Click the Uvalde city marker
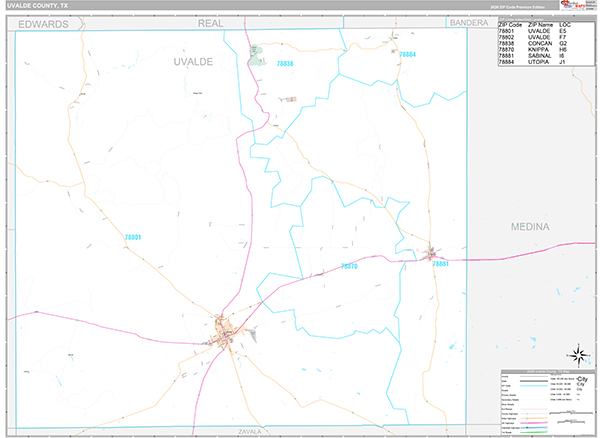 pyautogui.click(x=226, y=333)
